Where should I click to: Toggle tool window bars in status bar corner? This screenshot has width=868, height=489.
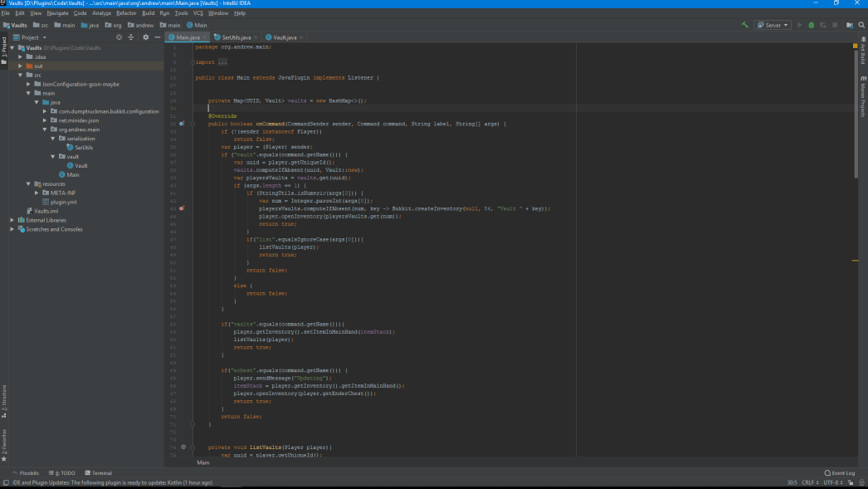(6, 482)
